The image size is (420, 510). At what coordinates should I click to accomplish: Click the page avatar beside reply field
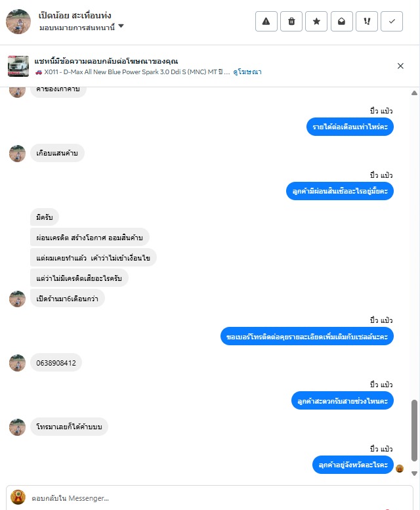point(18,497)
